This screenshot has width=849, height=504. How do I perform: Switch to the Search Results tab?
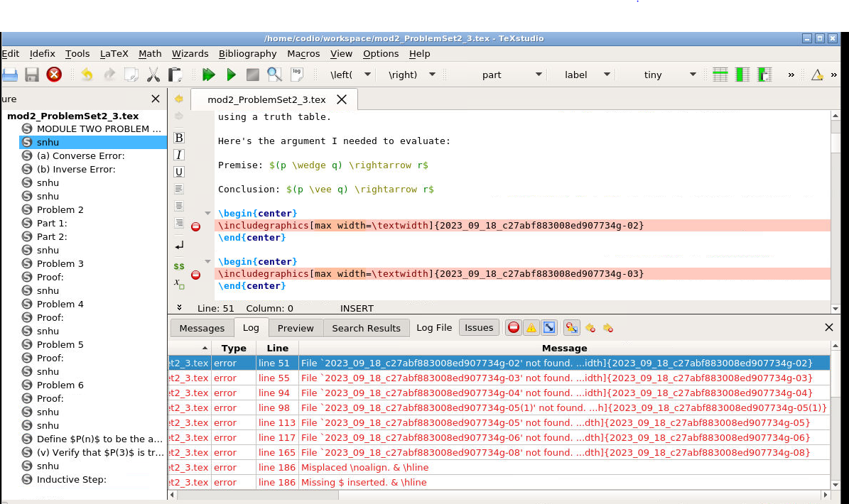pos(366,328)
